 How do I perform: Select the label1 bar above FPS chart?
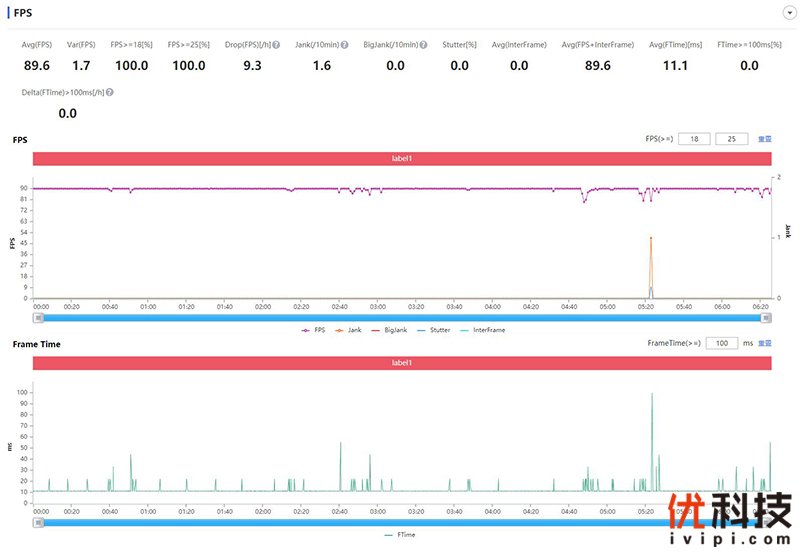[x=402, y=158]
